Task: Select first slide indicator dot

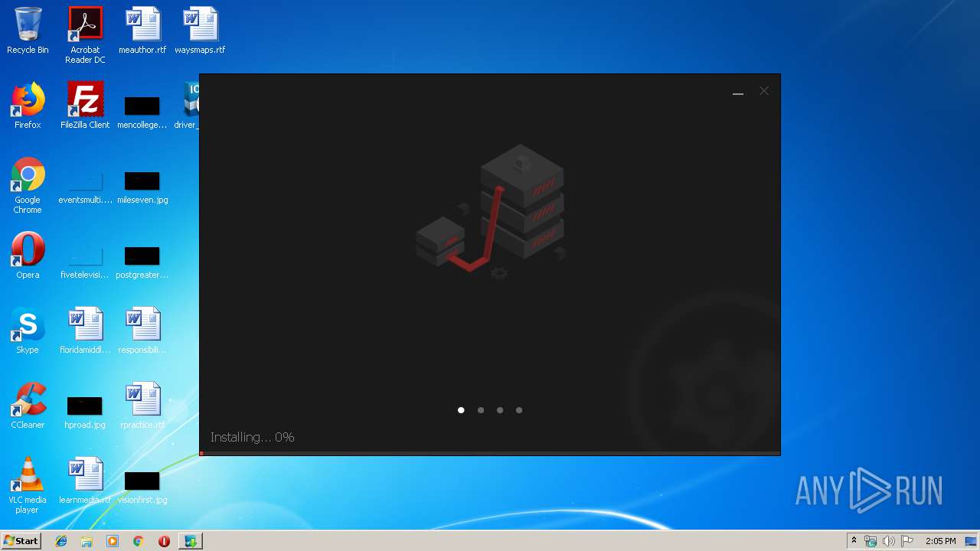Action: pos(461,410)
